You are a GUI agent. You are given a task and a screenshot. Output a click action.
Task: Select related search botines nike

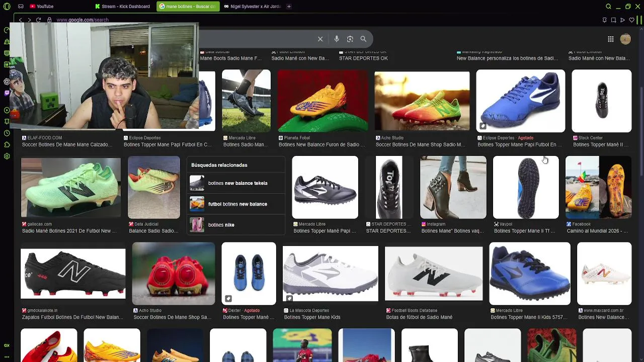[236, 225]
